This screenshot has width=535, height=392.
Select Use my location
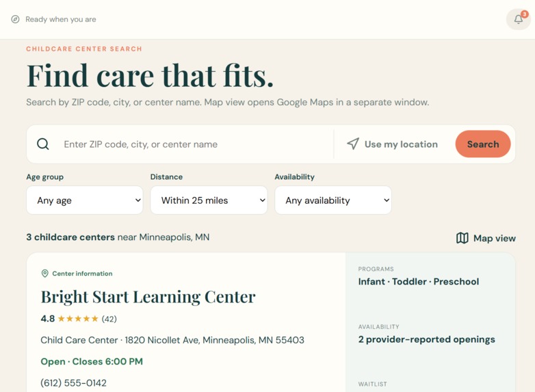pos(392,144)
